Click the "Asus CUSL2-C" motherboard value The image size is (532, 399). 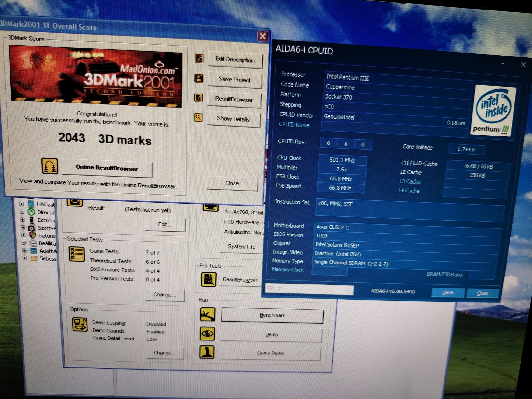pyautogui.click(x=332, y=227)
